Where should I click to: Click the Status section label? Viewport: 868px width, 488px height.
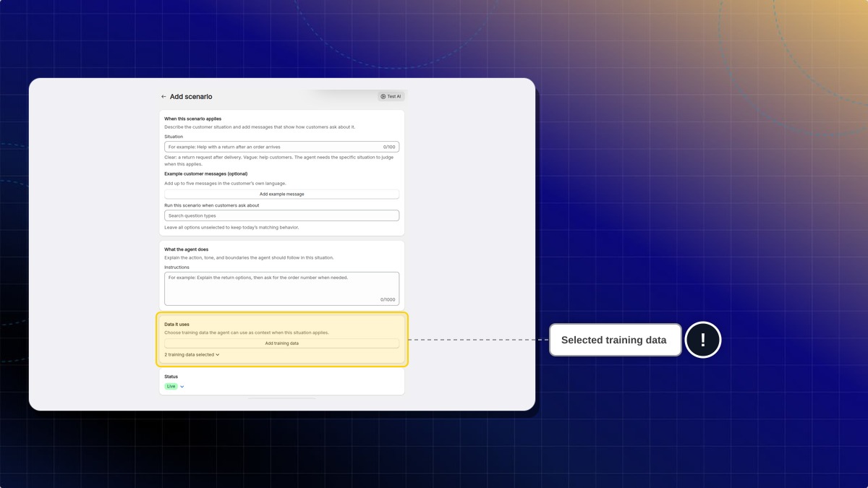pos(171,377)
